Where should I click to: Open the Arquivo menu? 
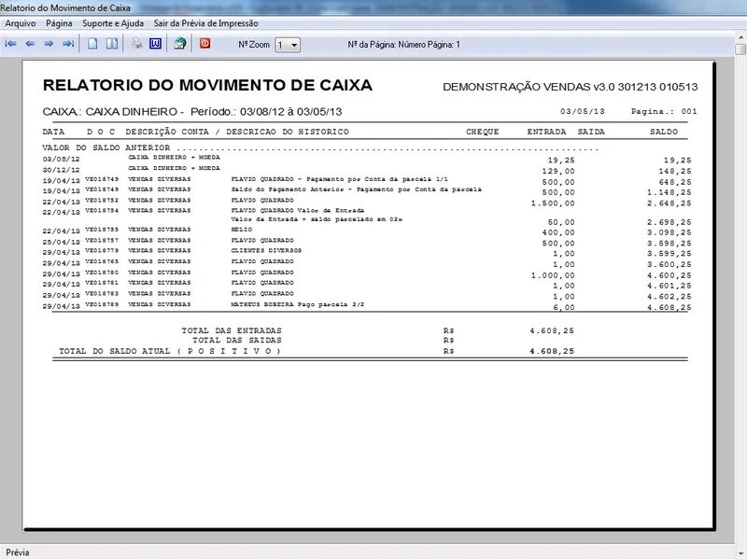pos(21,23)
